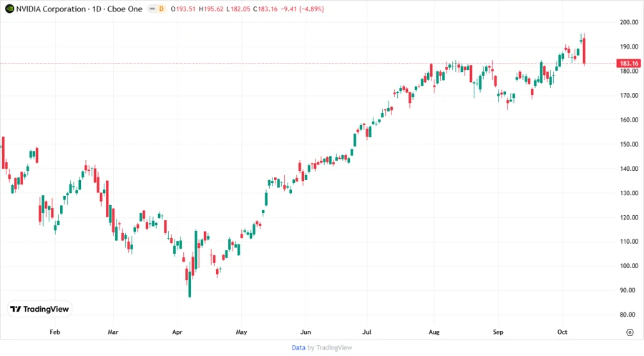The image size is (644, 356).
Task: Click the 110.00 price axis label
Action: (629, 242)
